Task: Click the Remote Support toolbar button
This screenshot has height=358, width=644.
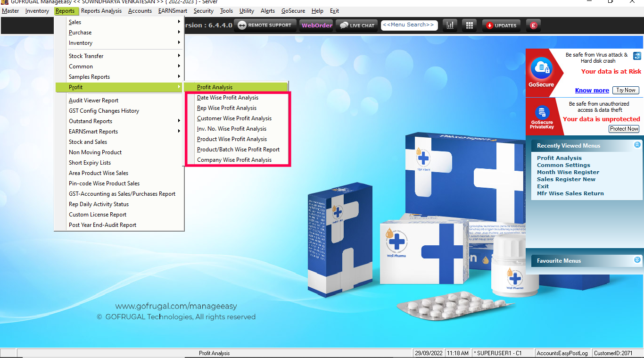Action: [x=265, y=25]
